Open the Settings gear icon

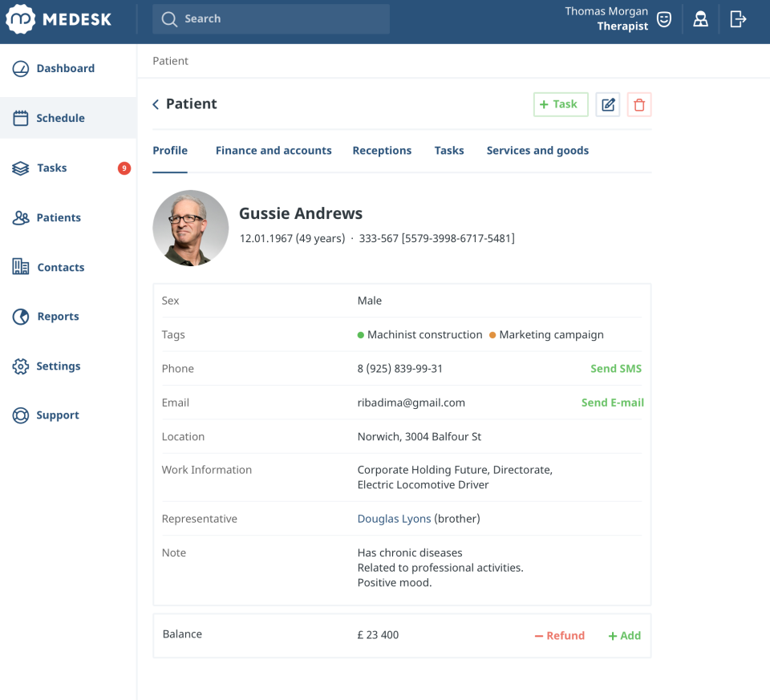[x=19, y=366]
